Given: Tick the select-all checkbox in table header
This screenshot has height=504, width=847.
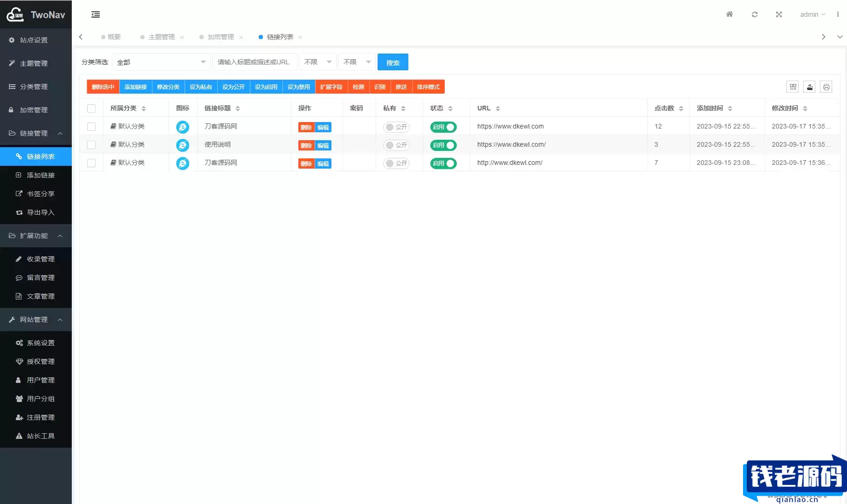Looking at the screenshot, I should coord(91,109).
